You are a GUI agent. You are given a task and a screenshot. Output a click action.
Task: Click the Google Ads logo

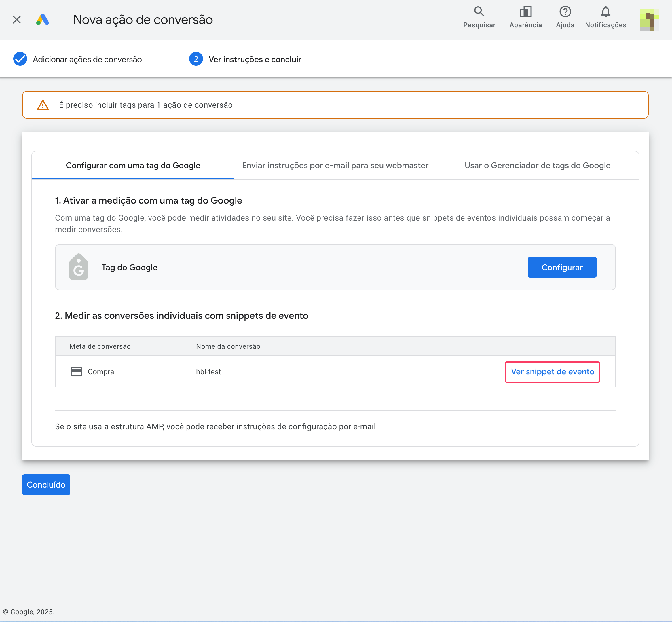click(x=43, y=20)
